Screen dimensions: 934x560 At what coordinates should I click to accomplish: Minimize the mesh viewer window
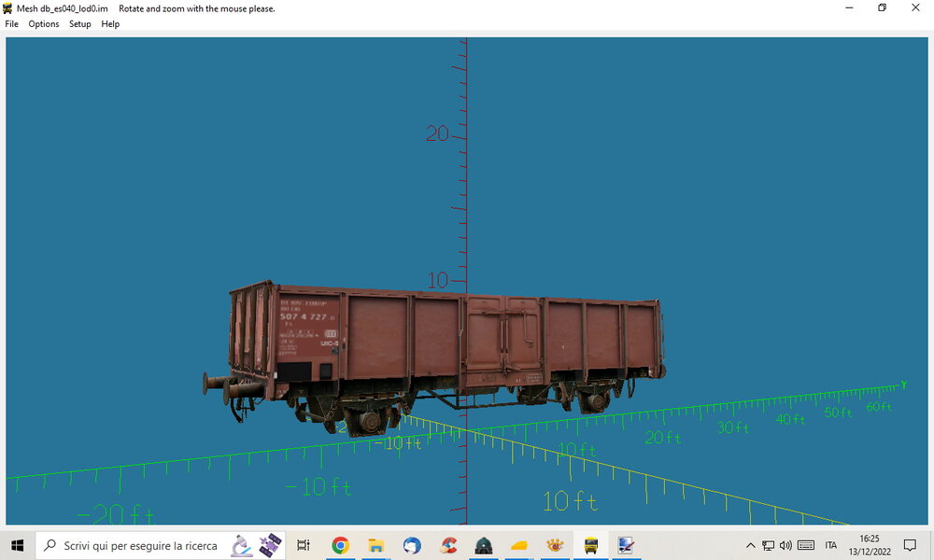pyautogui.click(x=849, y=7)
